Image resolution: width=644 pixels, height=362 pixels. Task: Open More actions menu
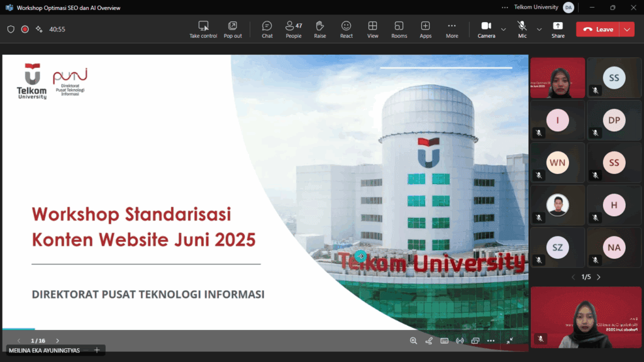coord(452,30)
